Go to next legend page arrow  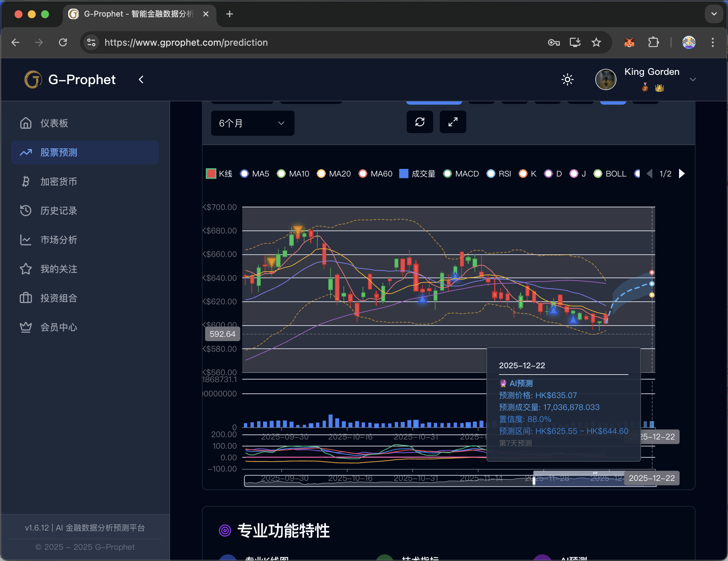(682, 174)
